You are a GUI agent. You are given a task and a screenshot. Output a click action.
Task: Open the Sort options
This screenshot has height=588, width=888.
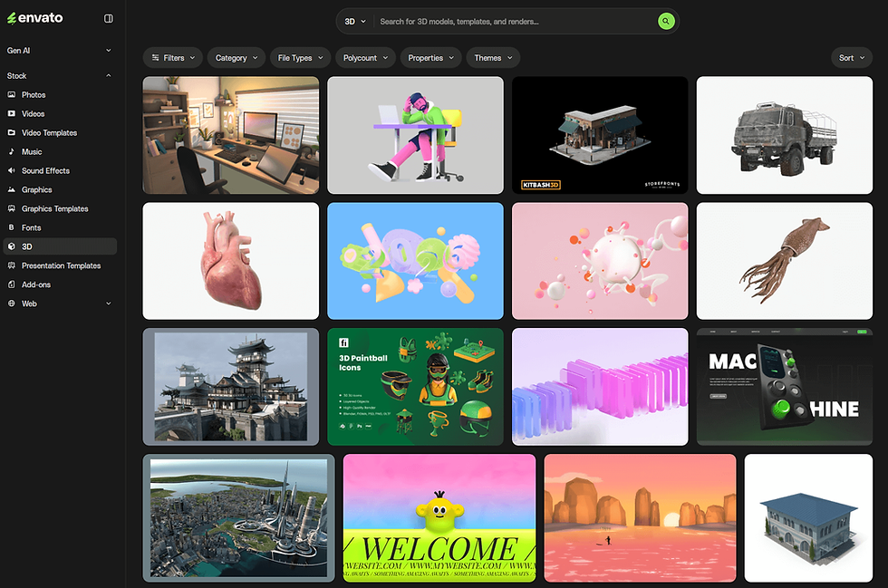pos(850,57)
